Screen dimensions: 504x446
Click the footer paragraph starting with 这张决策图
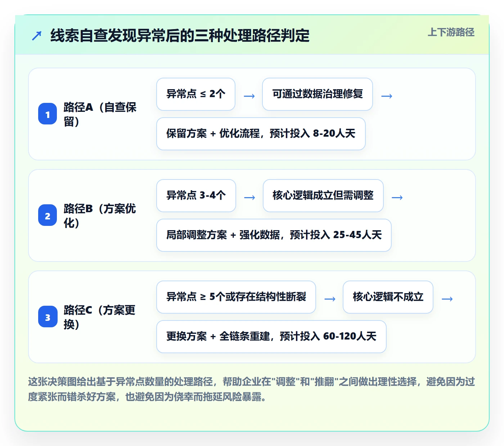point(252,389)
